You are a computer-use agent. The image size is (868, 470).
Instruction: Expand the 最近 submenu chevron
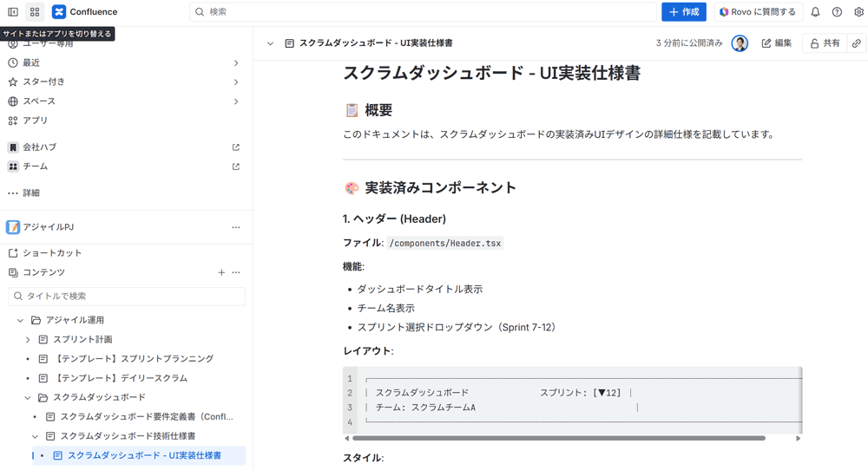(x=236, y=63)
